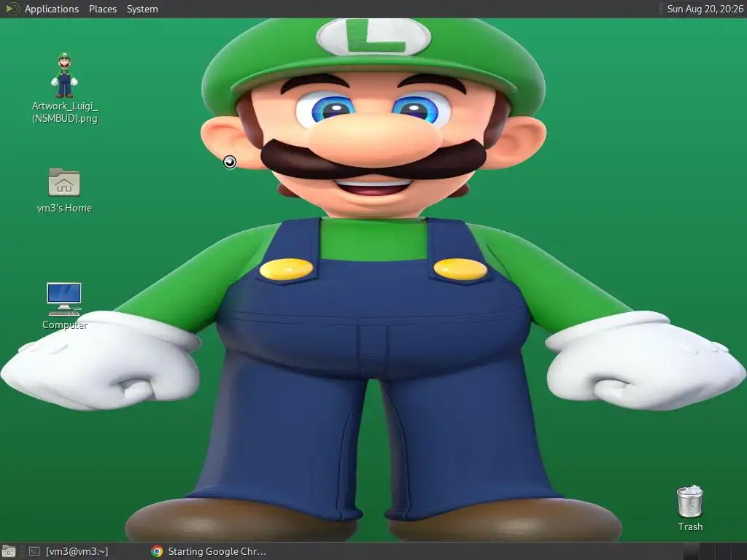
Task: Click the highlighted current workspace in the switcher
Action: click(x=691, y=551)
